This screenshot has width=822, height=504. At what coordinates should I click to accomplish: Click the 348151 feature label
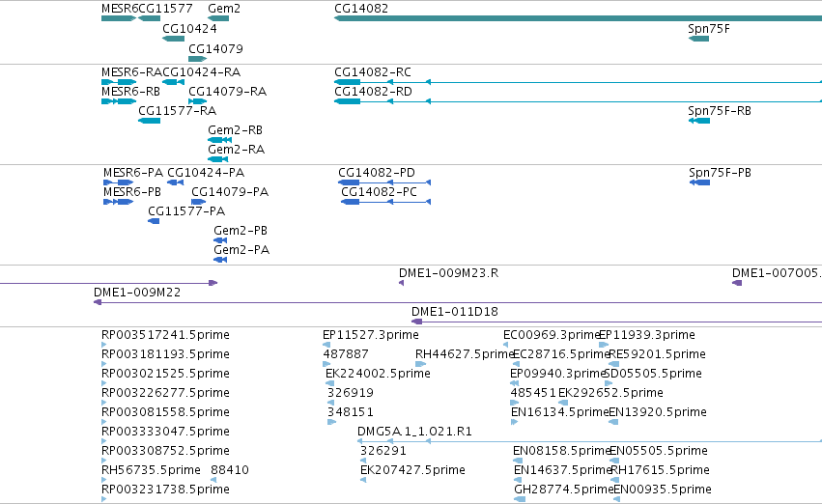[351, 413]
